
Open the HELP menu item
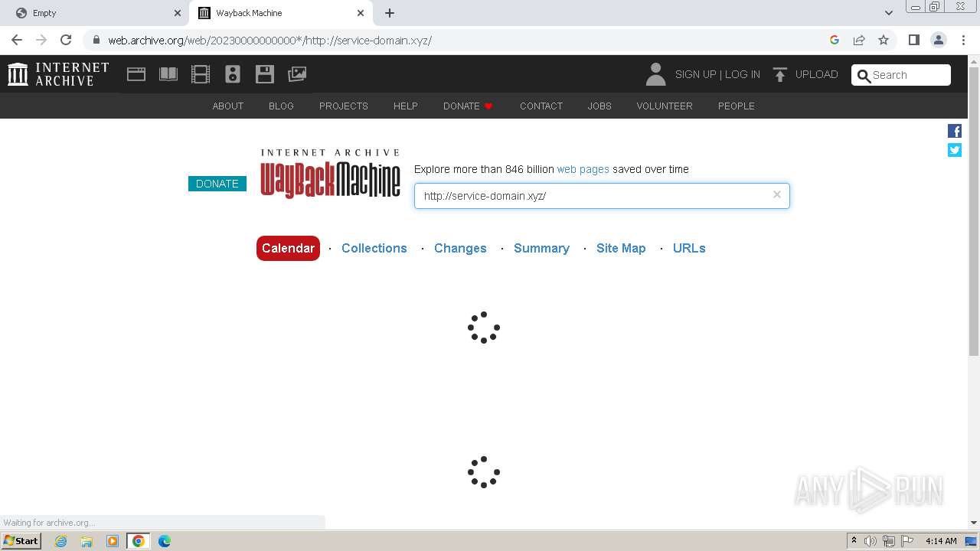click(x=406, y=106)
